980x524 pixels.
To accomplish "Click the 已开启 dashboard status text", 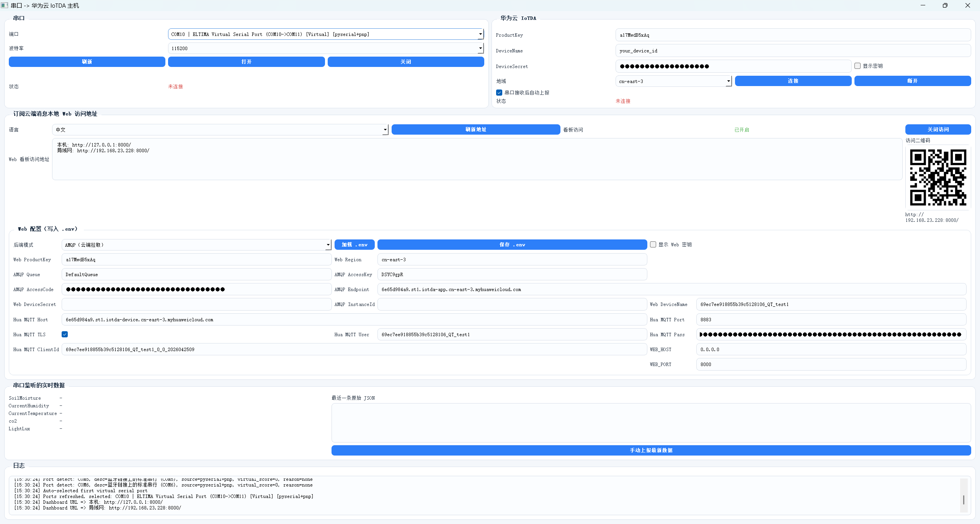I will 742,130.
